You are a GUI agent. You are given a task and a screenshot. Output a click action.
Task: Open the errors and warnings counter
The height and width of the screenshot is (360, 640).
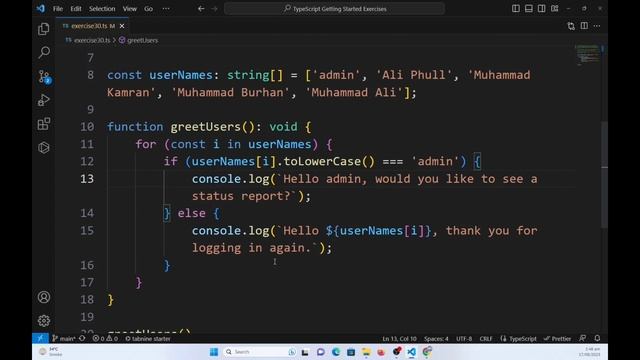tap(105, 338)
